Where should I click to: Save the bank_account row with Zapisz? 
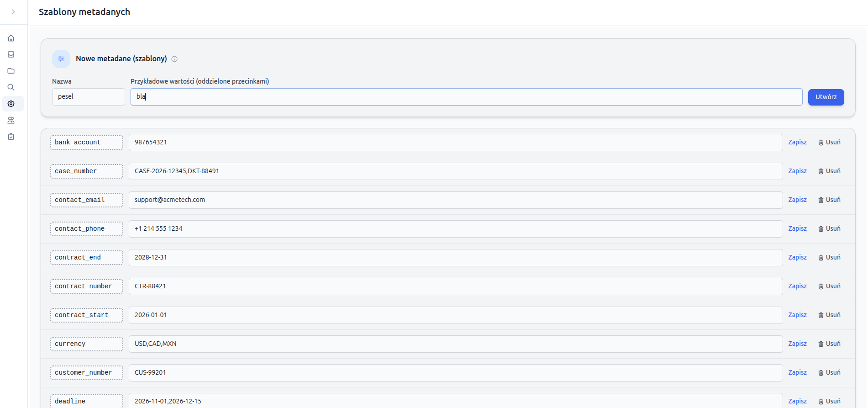click(797, 143)
